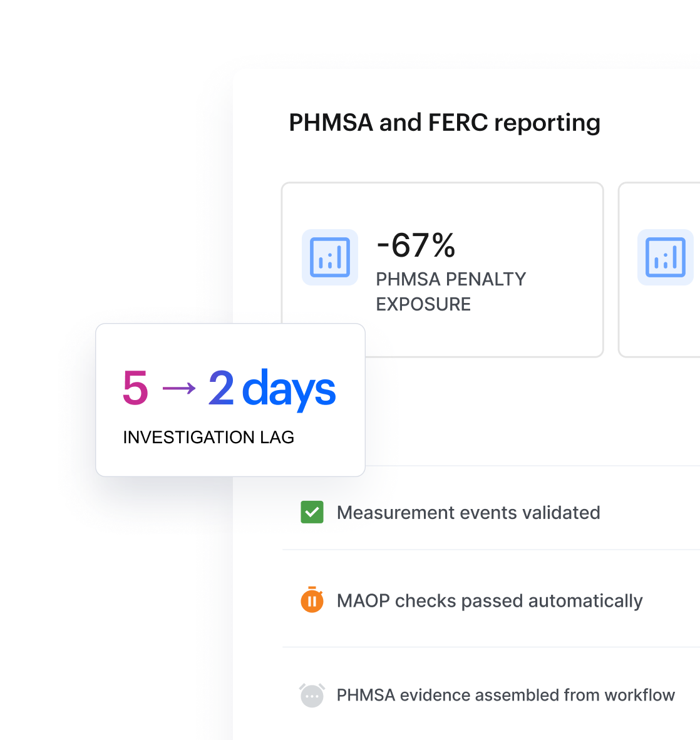Click the pink number 5 in lag card
This screenshot has width=700, height=740.
point(135,388)
